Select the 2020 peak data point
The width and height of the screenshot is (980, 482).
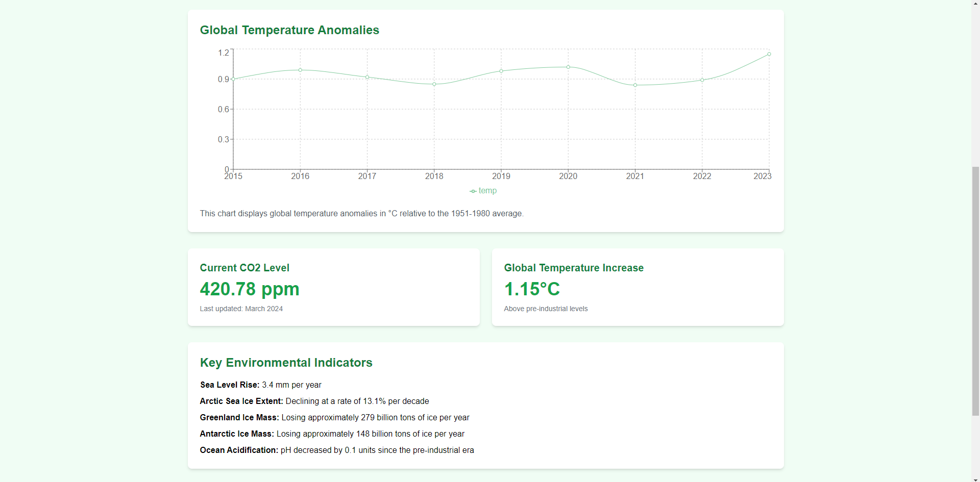coord(568,67)
